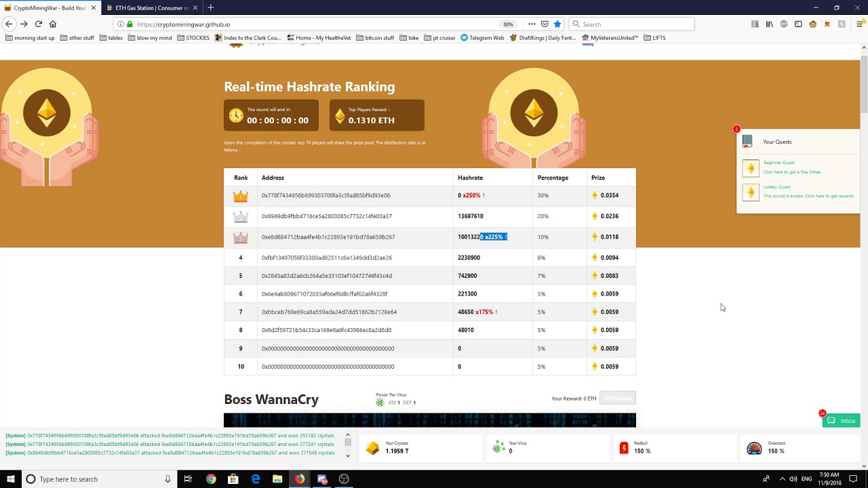
Task: Open the green Inbox chat button
Action: (x=841, y=421)
